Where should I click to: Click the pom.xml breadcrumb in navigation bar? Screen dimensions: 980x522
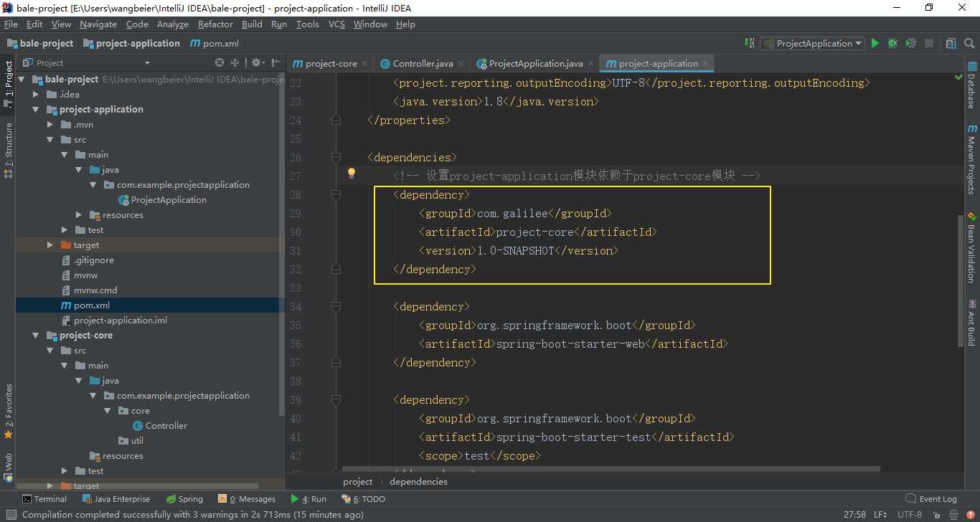pyautogui.click(x=215, y=44)
